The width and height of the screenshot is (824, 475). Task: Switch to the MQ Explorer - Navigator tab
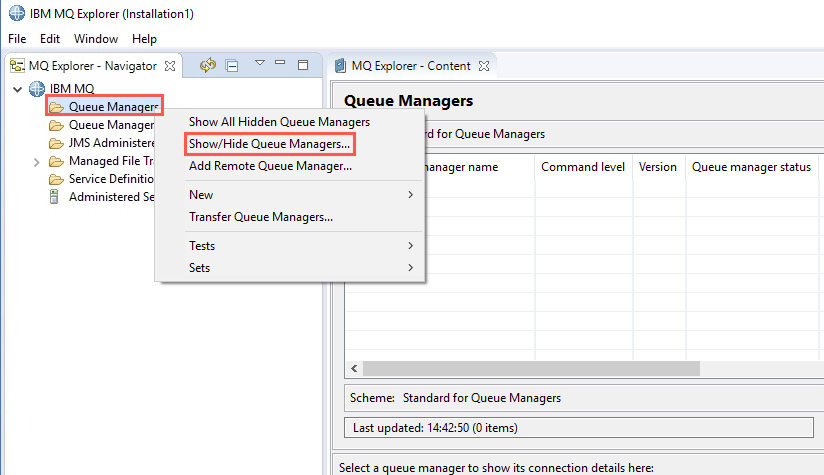(92, 66)
